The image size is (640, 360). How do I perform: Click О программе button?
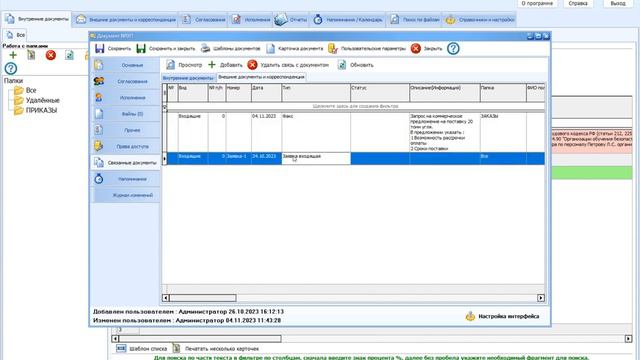click(x=537, y=3)
